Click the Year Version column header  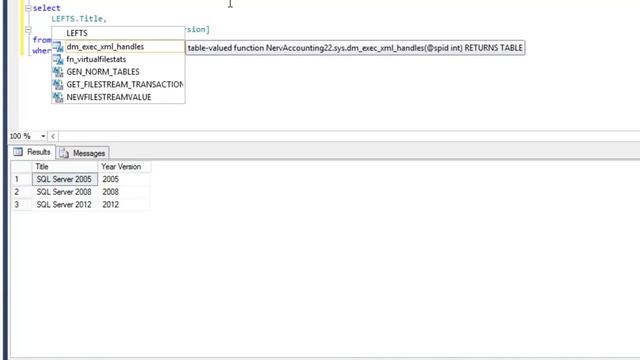tap(124, 167)
